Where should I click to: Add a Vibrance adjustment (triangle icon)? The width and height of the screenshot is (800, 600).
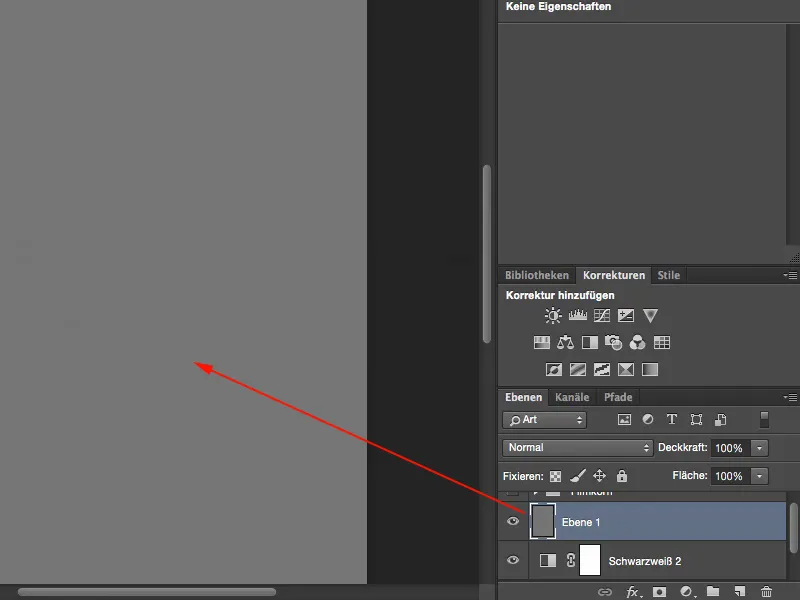tap(650, 315)
